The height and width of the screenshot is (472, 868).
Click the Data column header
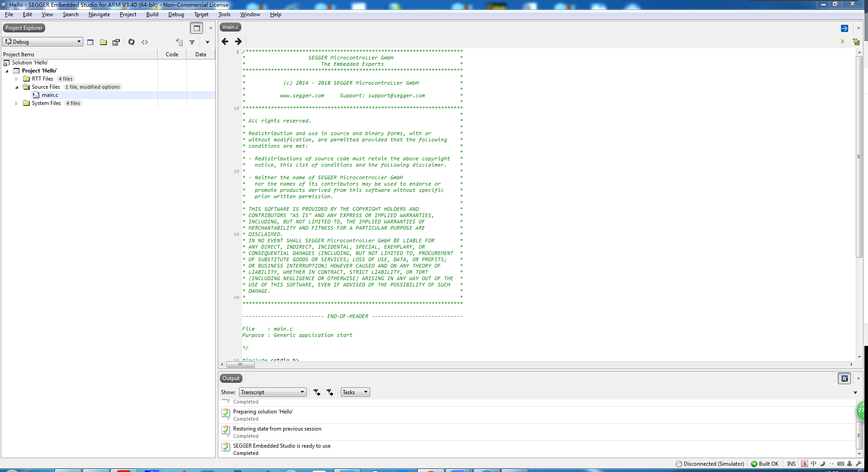pos(201,54)
